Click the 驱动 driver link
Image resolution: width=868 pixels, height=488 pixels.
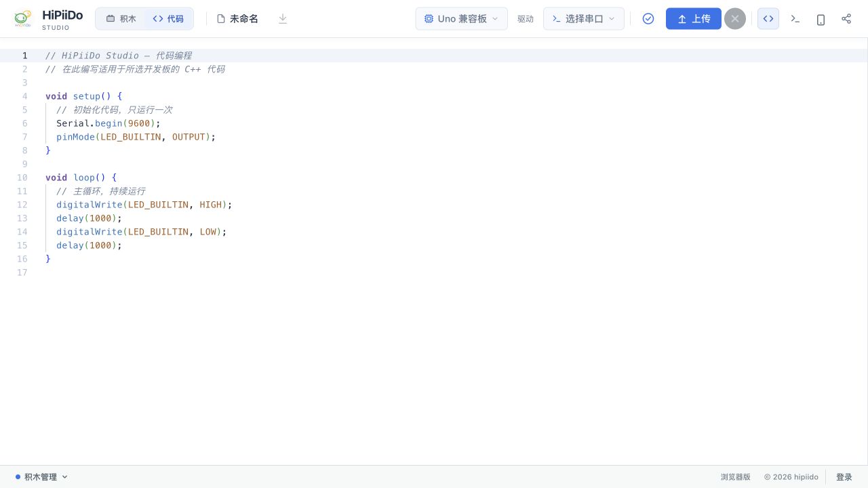click(x=526, y=19)
